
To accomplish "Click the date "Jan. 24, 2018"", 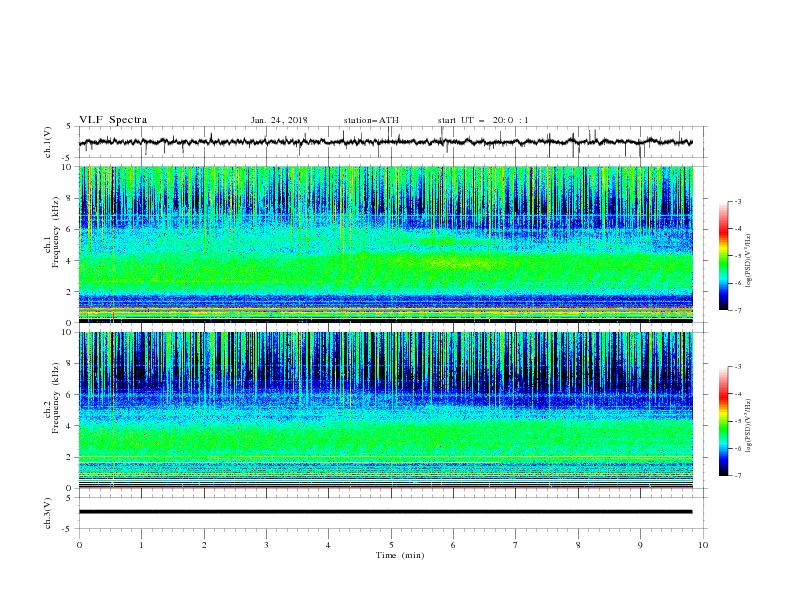I will click(279, 120).
